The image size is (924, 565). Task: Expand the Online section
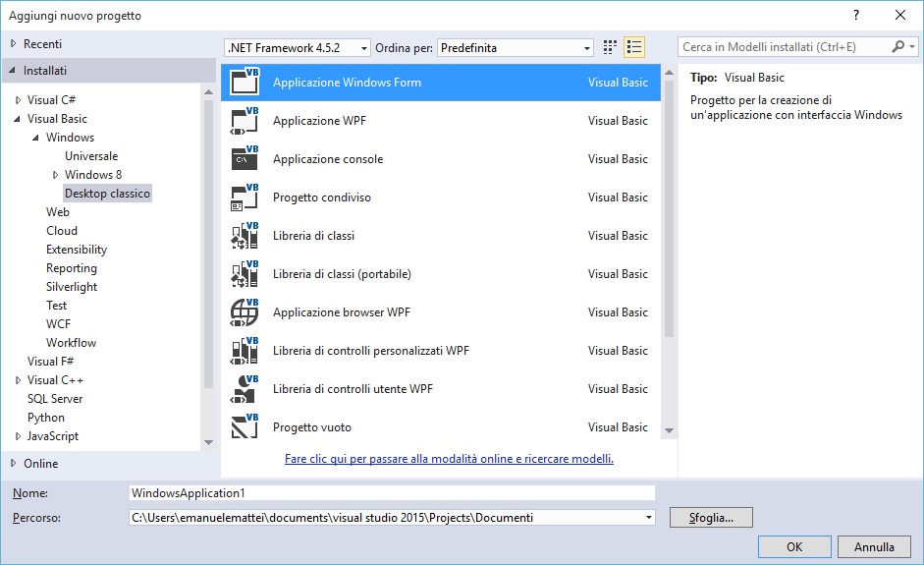(x=14, y=463)
